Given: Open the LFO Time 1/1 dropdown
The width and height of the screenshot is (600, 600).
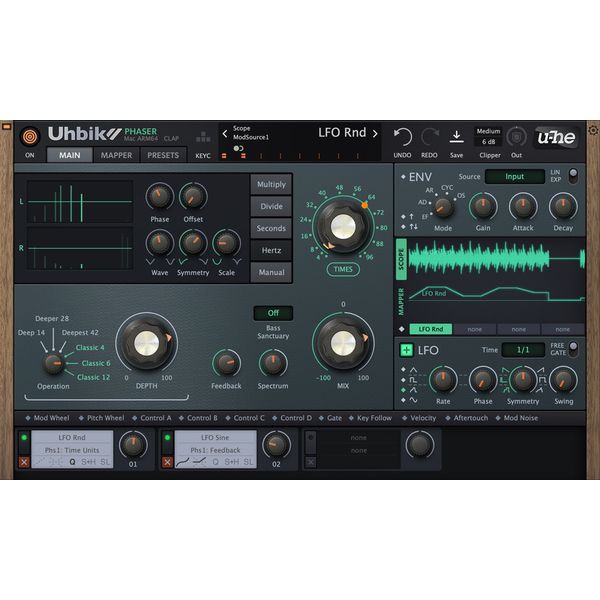Looking at the screenshot, I should click(523, 350).
